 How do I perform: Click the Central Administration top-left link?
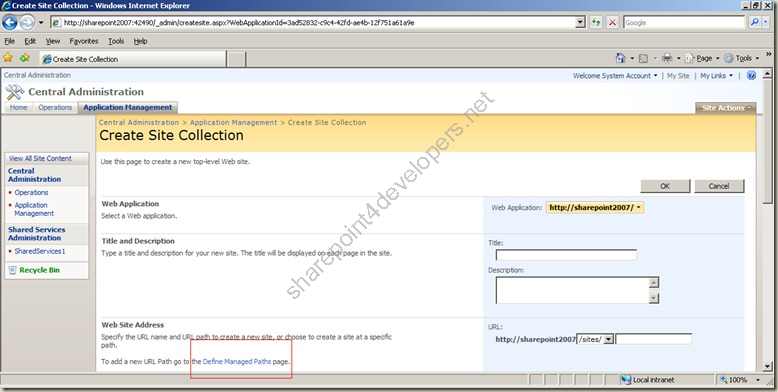click(37, 75)
